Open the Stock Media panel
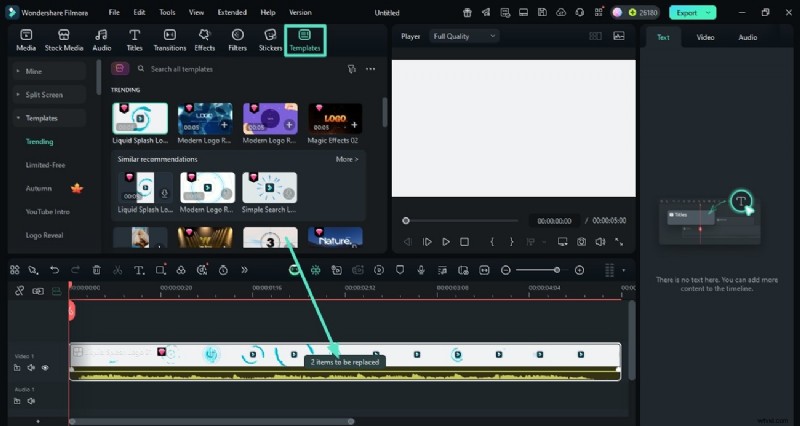The width and height of the screenshot is (800, 426). [64, 40]
